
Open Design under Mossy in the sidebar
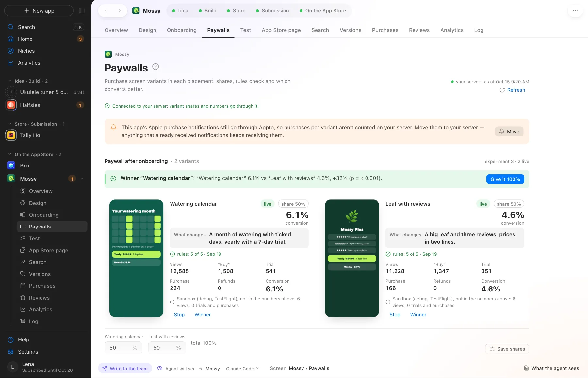52,203
